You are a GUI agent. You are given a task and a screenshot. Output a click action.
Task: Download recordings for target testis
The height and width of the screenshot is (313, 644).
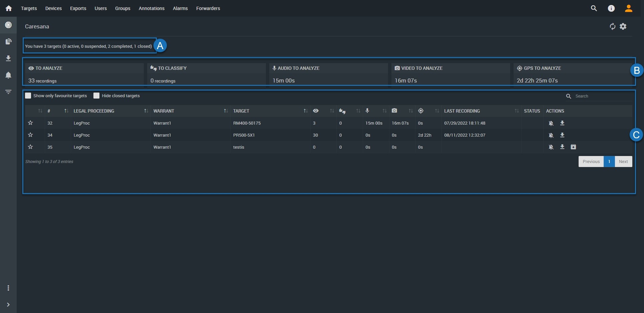562,147
